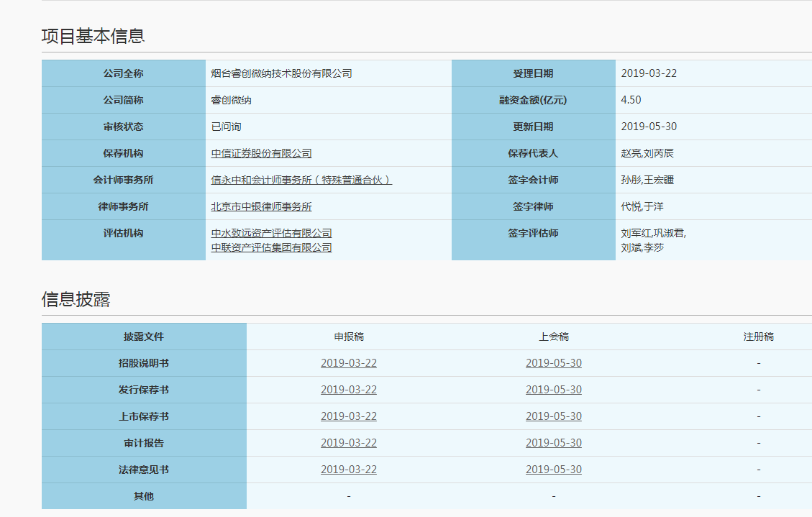View the 上市保荐书 上会稿 document
This screenshot has height=517, width=812.
coord(553,416)
